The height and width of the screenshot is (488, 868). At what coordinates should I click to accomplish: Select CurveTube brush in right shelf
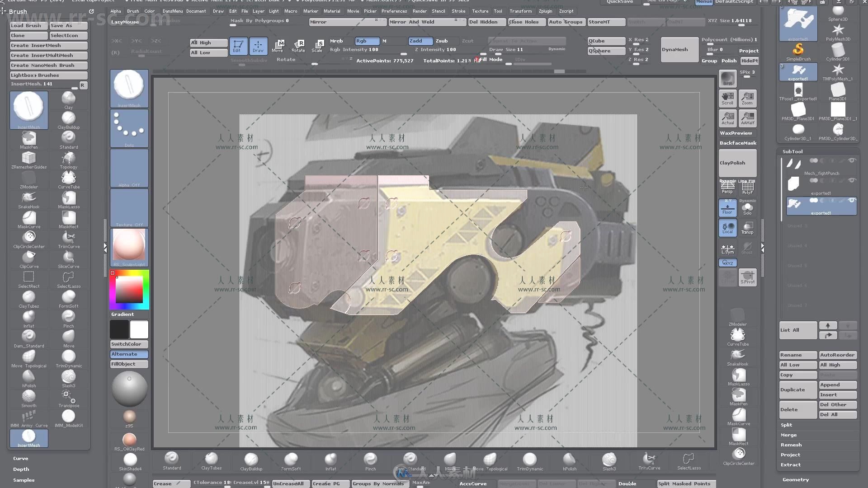tap(738, 337)
